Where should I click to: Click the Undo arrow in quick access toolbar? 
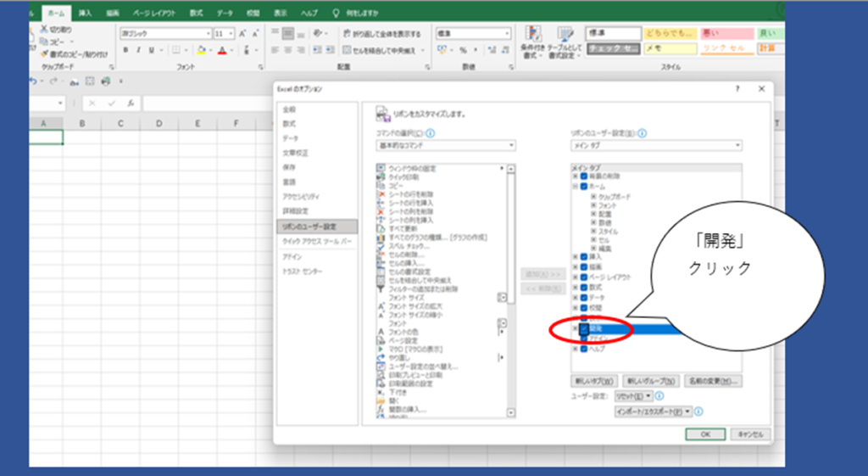[33, 81]
